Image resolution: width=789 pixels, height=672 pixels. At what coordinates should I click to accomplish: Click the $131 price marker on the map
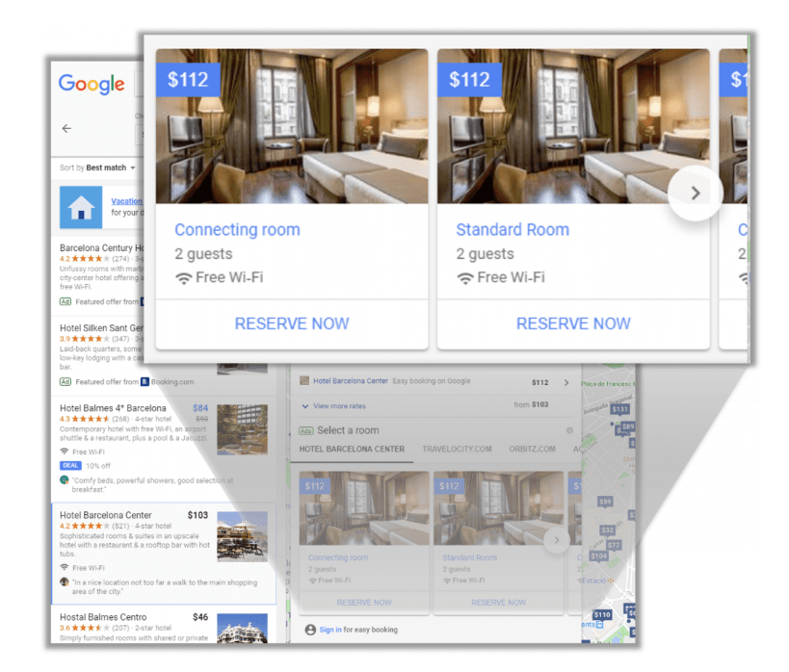(620, 409)
